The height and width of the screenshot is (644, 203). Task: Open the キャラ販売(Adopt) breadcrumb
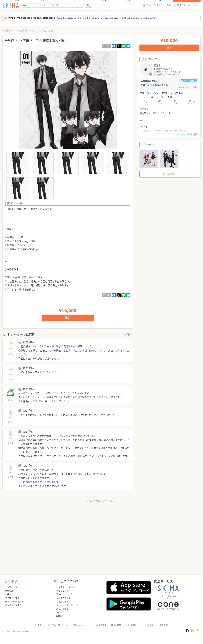click(x=26, y=30)
